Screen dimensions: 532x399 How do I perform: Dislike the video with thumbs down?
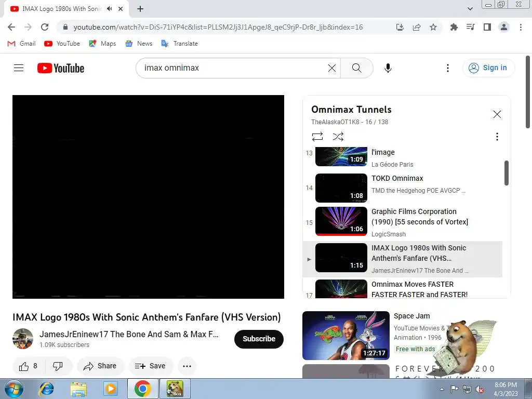(x=58, y=366)
